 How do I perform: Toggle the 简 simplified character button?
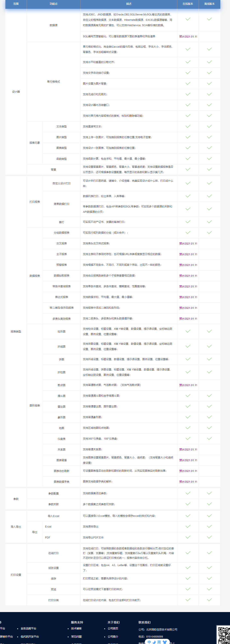coord(159,642)
